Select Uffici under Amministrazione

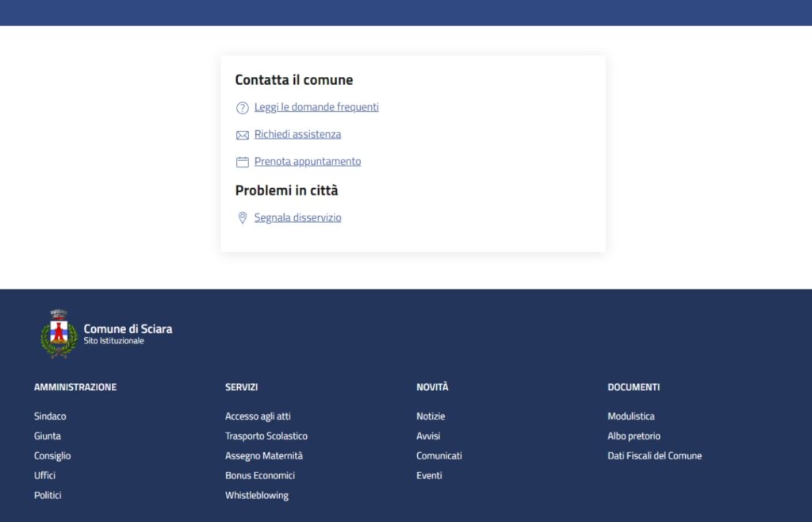44,475
